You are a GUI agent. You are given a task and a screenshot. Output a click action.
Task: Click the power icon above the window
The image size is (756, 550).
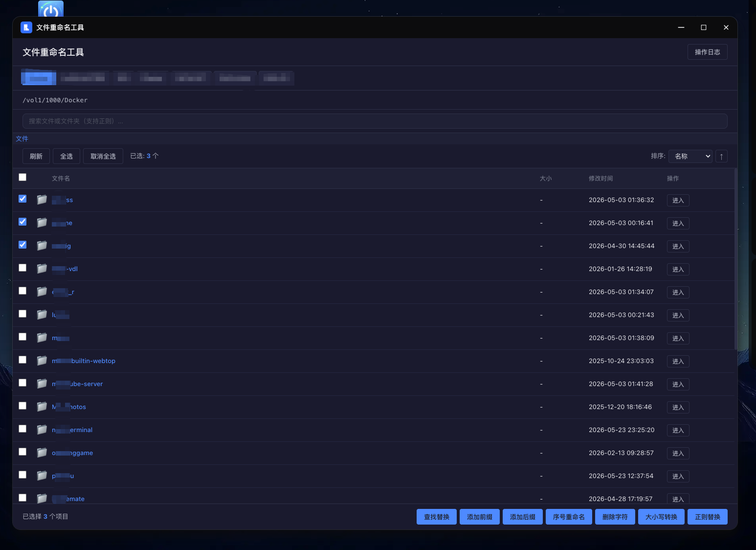click(51, 8)
